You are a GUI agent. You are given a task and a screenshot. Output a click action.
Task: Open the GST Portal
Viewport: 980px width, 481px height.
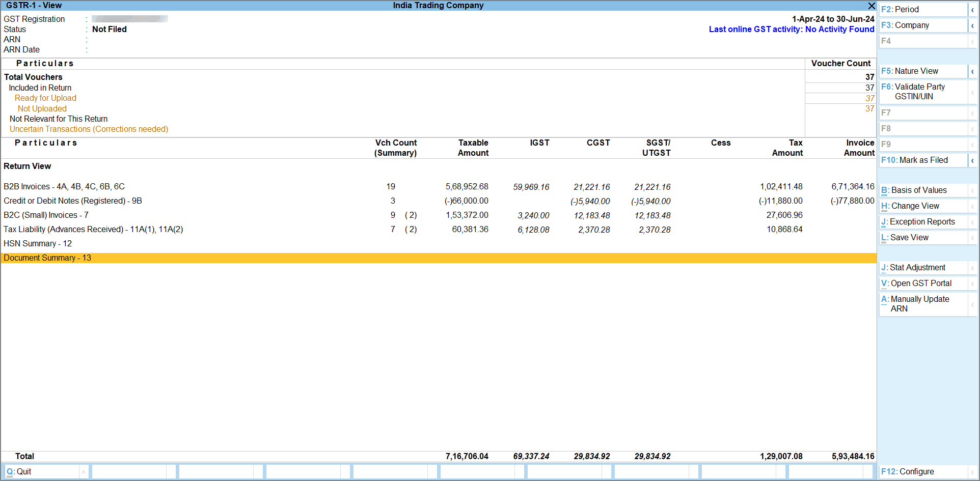(x=916, y=283)
